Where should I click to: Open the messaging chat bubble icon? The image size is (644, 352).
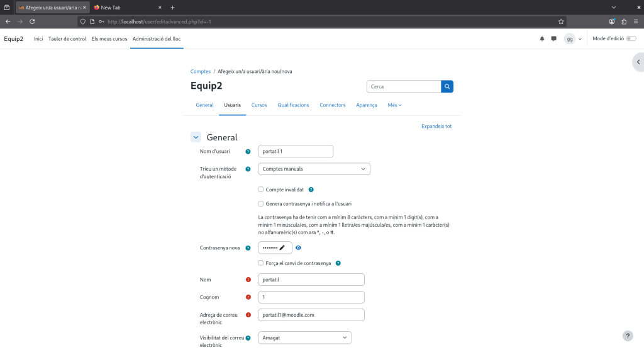click(553, 39)
